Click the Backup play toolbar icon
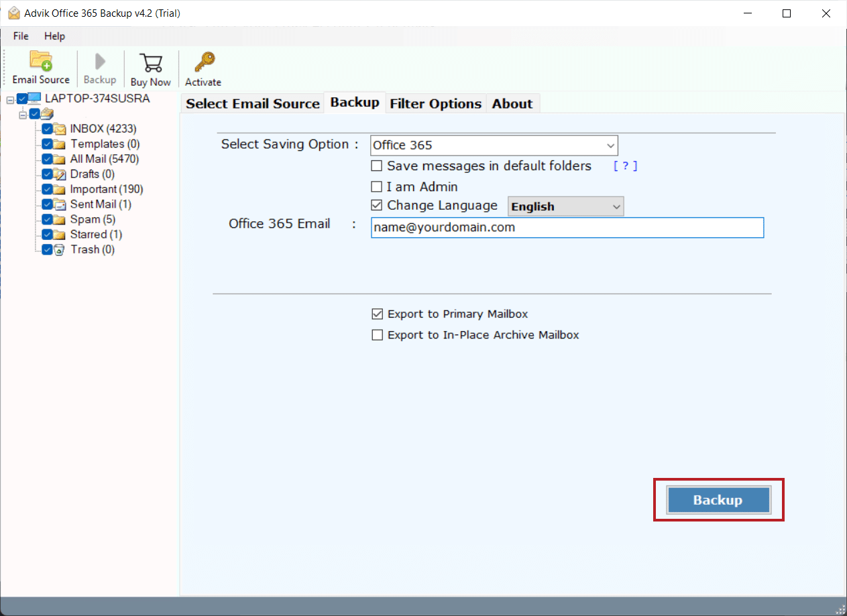The height and width of the screenshot is (616, 847). (100, 62)
